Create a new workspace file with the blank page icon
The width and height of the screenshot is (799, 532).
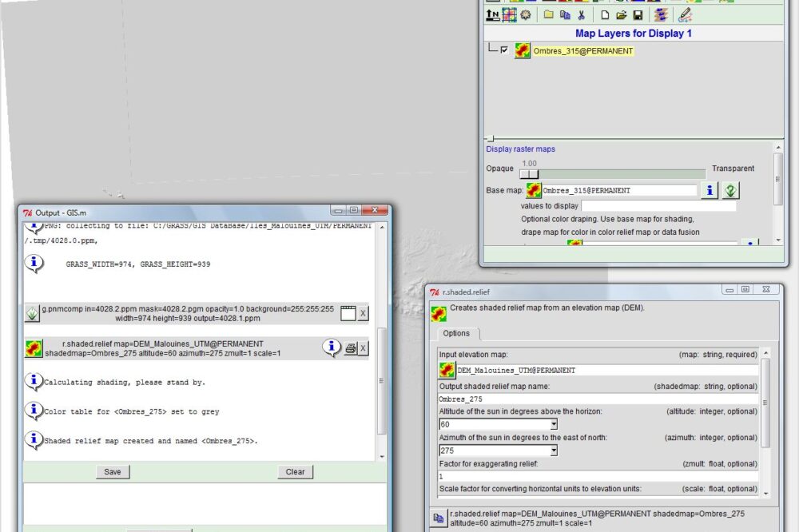point(605,15)
